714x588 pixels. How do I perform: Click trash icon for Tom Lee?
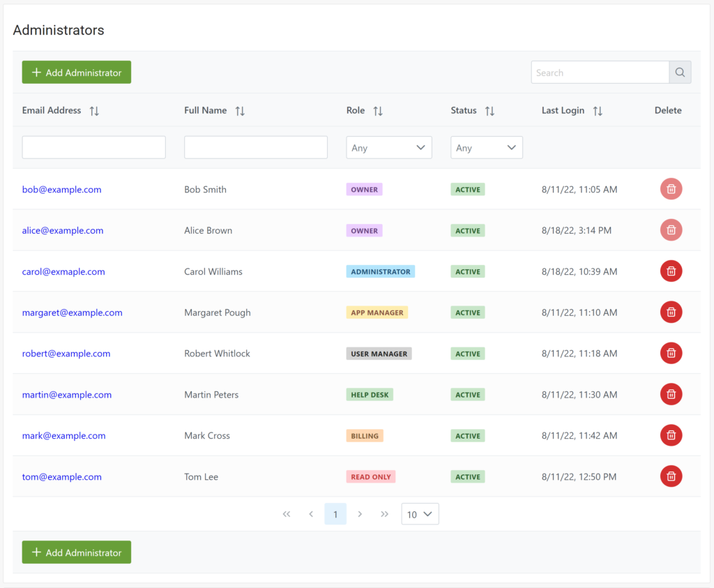tap(671, 476)
